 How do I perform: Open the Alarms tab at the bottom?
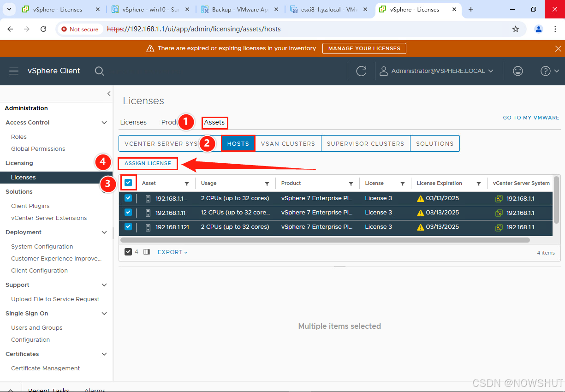coord(95,390)
